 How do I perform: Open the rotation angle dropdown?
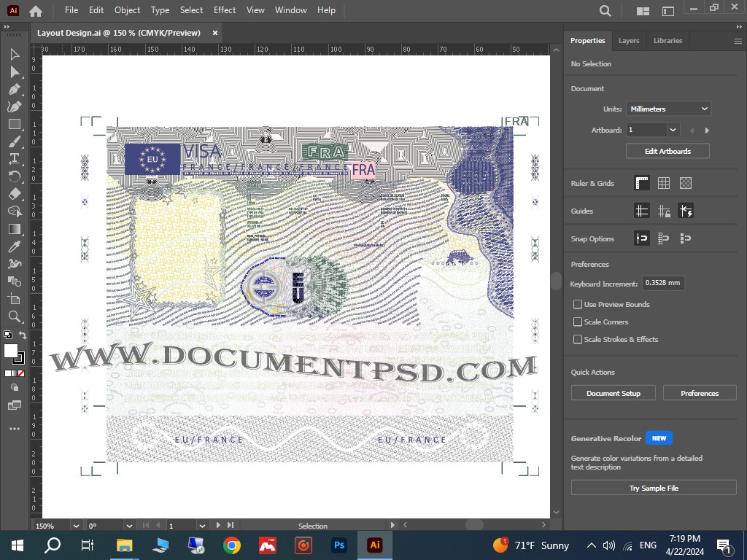tap(129, 526)
